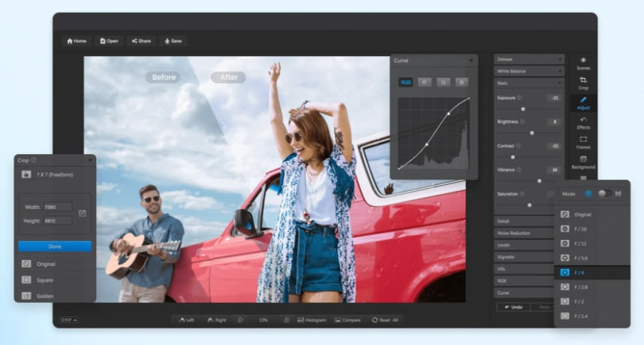644x345 pixels.
Task: Select the Frames tool icon
Action: click(x=583, y=141)
